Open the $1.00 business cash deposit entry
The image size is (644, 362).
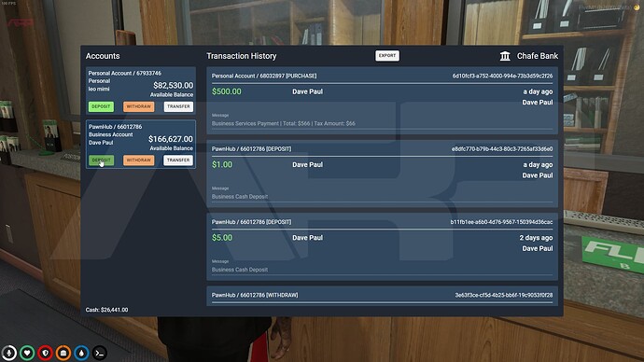(382, 174)
